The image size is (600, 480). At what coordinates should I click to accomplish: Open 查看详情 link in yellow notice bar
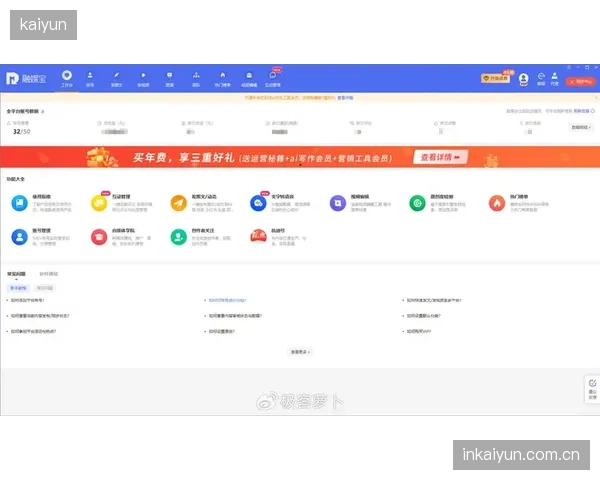345,98
